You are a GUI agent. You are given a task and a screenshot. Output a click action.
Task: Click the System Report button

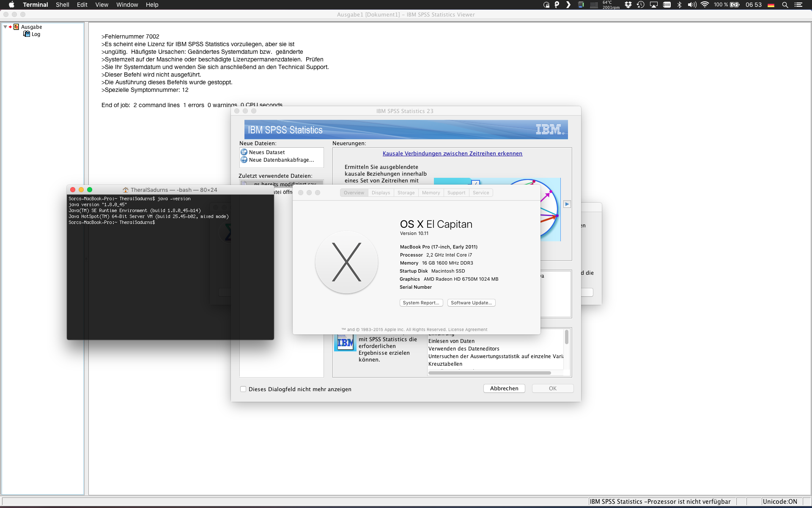[421, 303]
